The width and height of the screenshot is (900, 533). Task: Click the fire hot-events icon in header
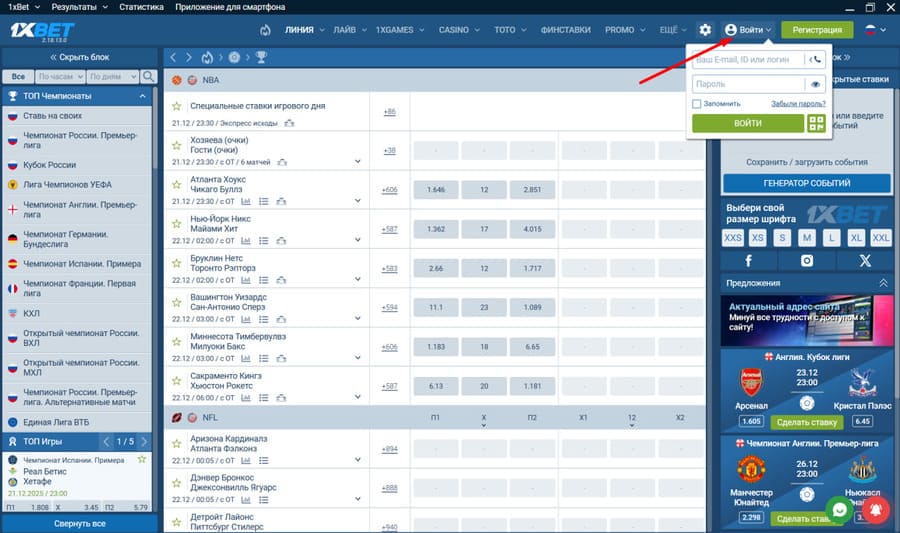coord(265,30)
